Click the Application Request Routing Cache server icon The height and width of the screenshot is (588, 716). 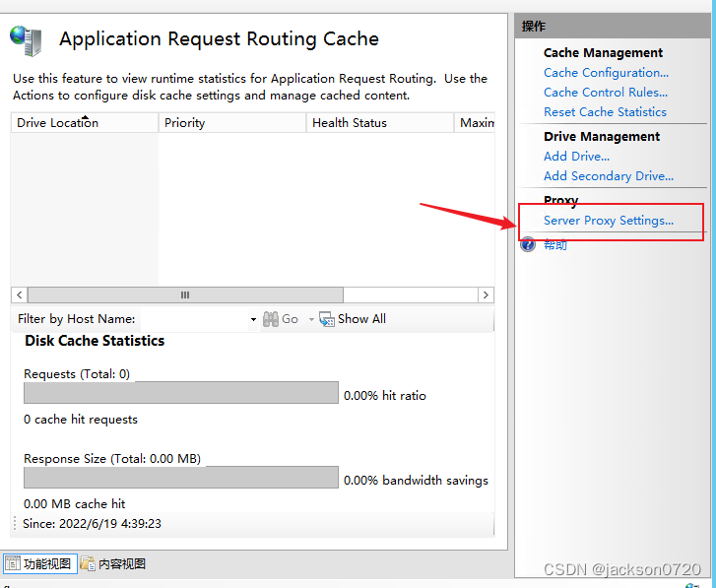(26, 40)
